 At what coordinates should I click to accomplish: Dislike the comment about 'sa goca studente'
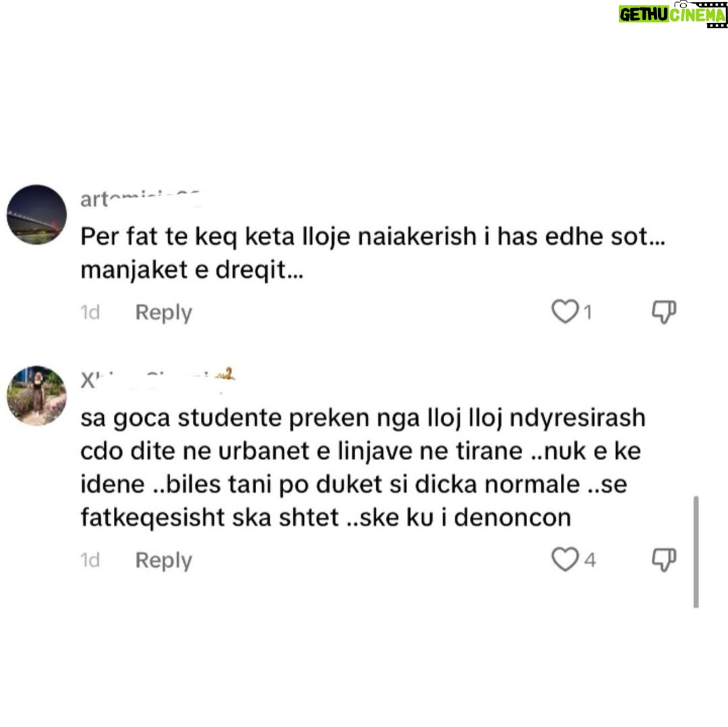664,559
